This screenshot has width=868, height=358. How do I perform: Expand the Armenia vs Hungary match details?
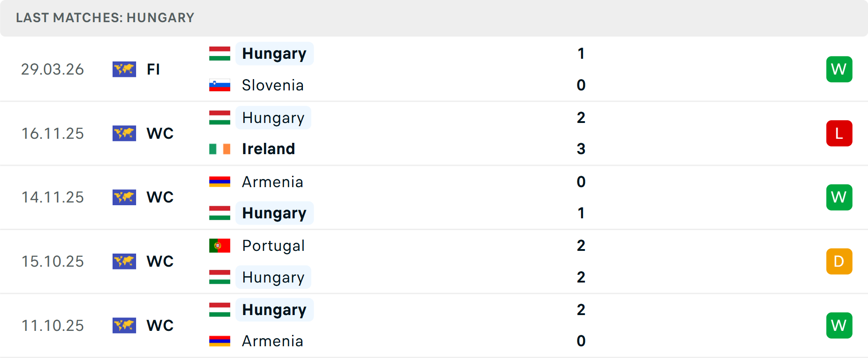[x=434, y=198]
